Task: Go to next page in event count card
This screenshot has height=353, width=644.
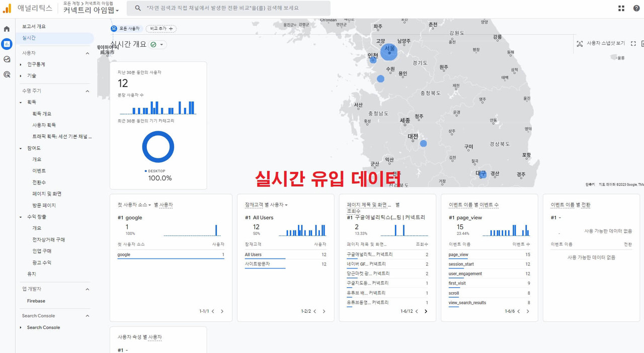Action: [x=528, y=311]
